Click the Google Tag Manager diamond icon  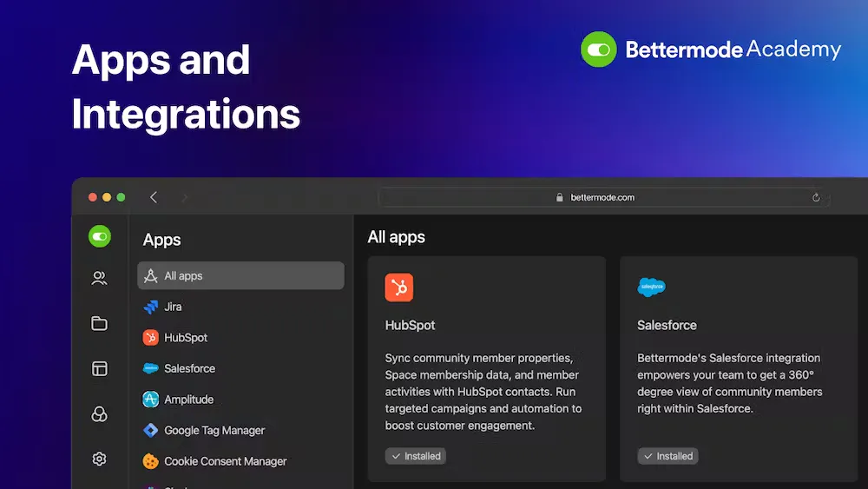click(150, 430)
